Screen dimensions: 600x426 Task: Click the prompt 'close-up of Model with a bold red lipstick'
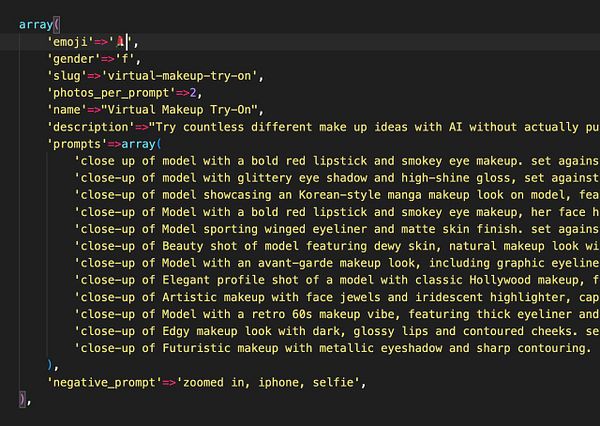pos(337,212)
